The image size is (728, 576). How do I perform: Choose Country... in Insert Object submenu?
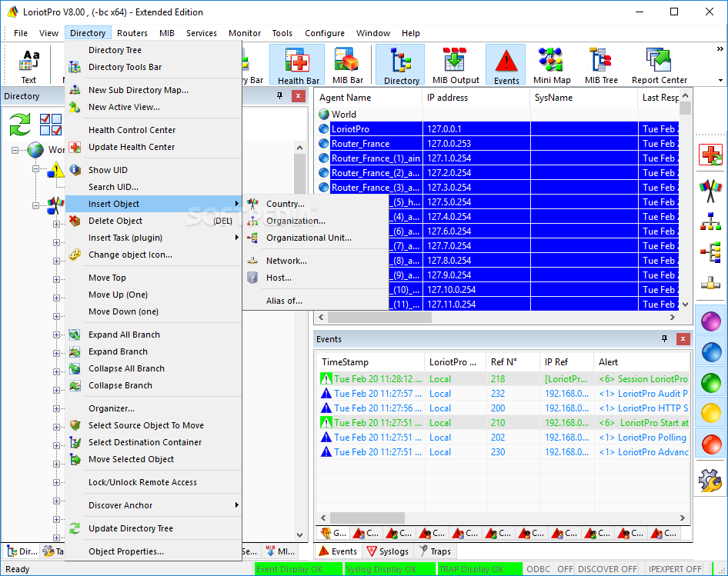point(316,204)
